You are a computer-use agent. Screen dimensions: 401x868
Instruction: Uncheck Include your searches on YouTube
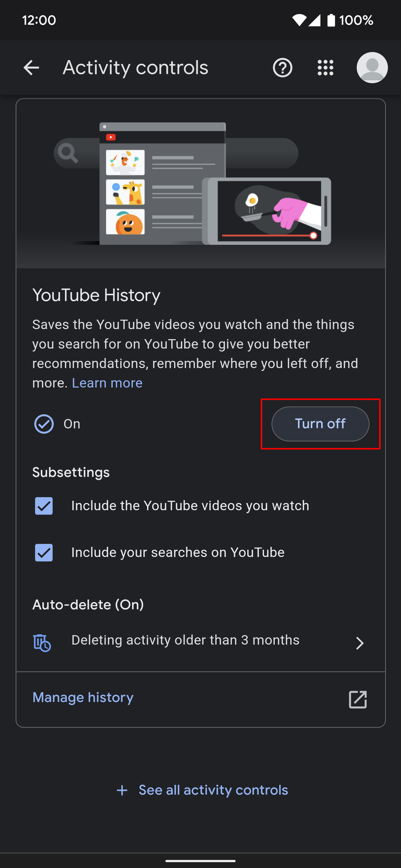[44, 552]
